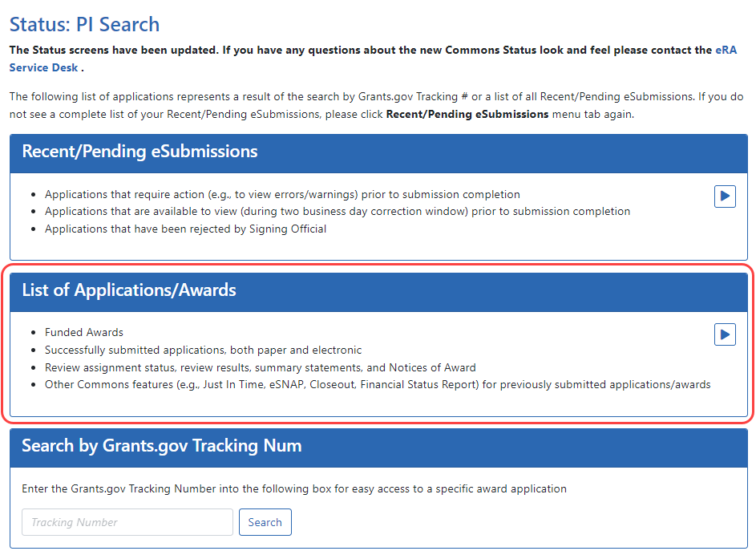The image size is (756, 555).
Task: Click bold Recent/Pending eSubmissions text in intro paragraph
Action: (x=467, y=114)
